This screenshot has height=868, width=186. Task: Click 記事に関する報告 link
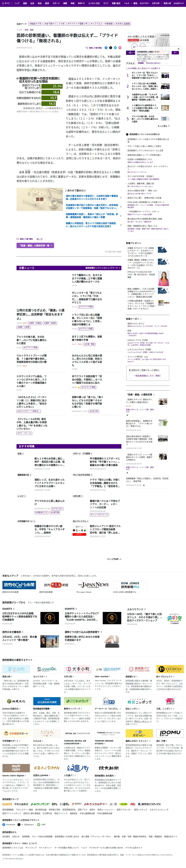[x=113, y=252]
